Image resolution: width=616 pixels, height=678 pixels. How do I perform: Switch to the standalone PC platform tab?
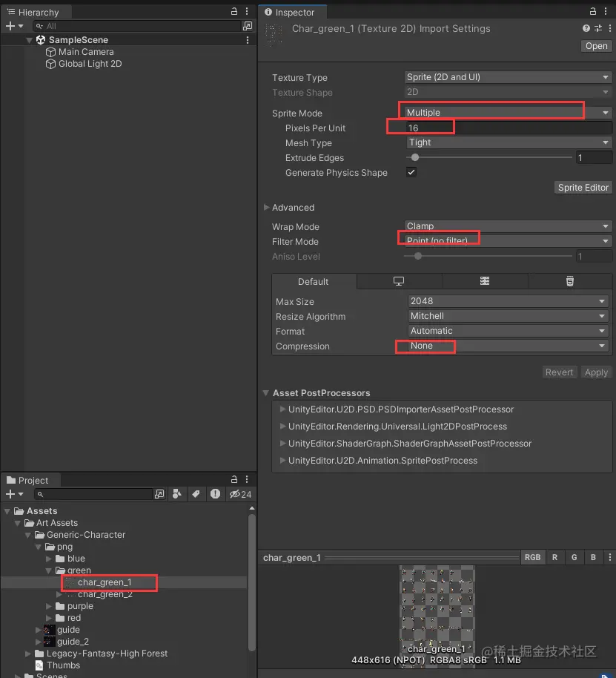(x=399, y=281)
